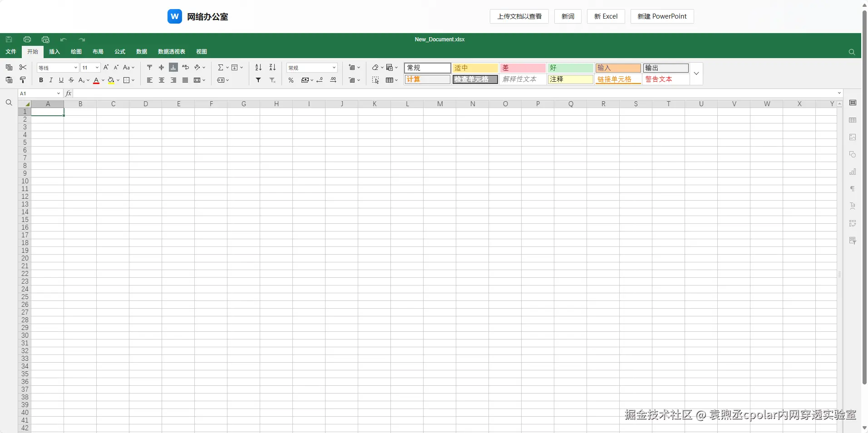Viewport: 868px width, 433px height.
Task: Undo the last action
Action: [64, 39]
